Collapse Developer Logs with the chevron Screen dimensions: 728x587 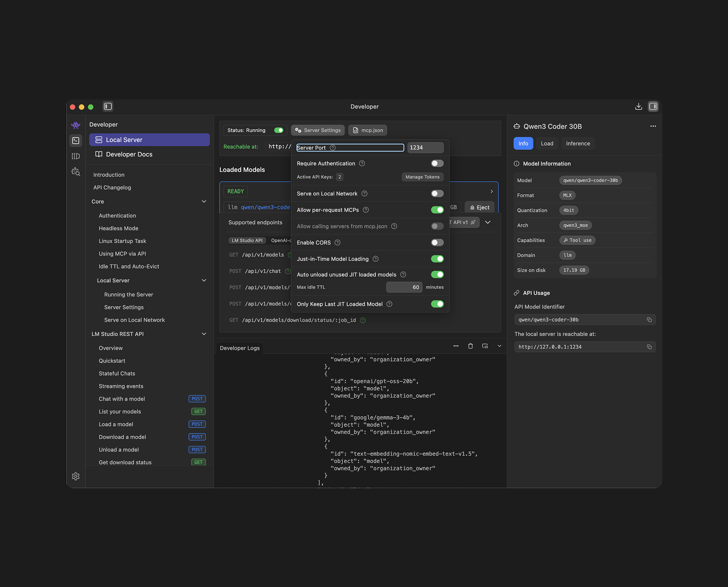click(x=499, y=346)
